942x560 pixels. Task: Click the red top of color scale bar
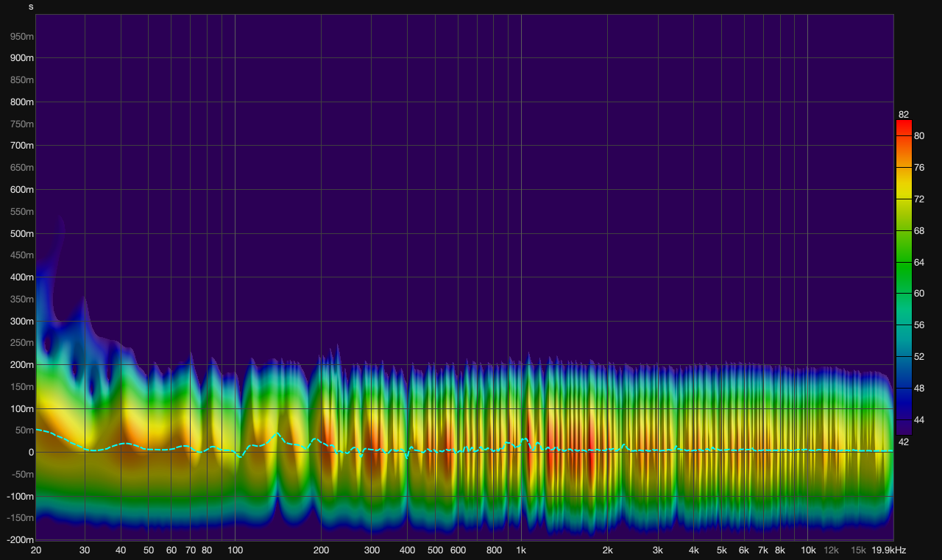click(x=903, y=125)
